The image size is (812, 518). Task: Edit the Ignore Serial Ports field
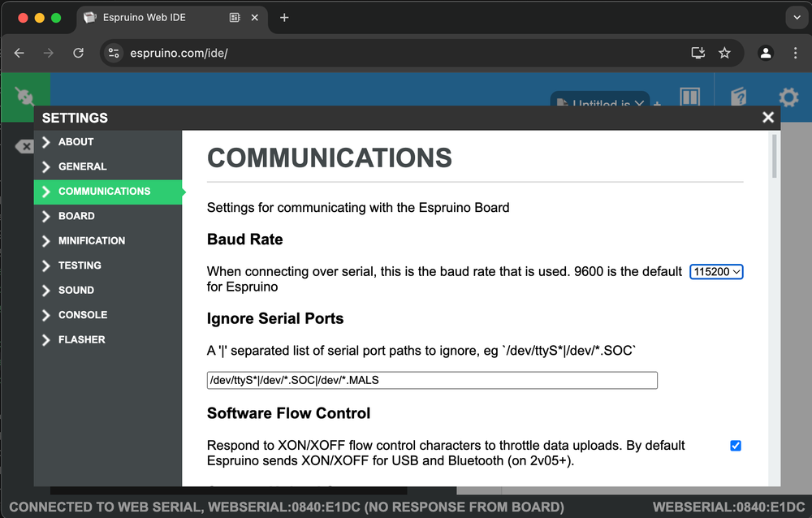[432, 380]
